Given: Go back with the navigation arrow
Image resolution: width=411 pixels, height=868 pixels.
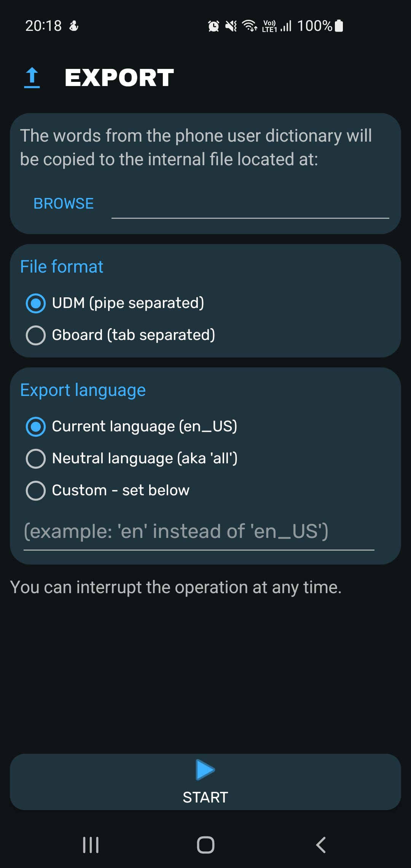Looking at the screenshot, I should 321,845.
